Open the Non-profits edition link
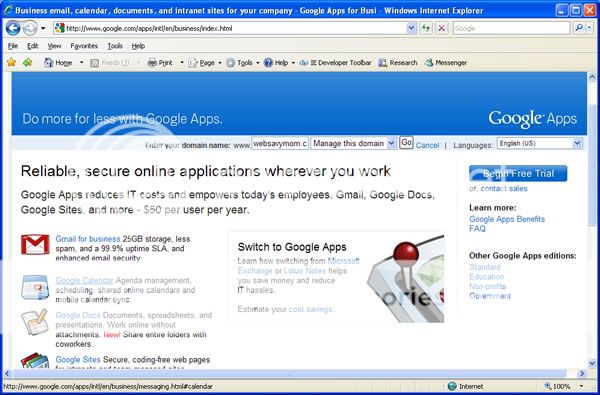This screenshot has width=600, height=395. 488,286
